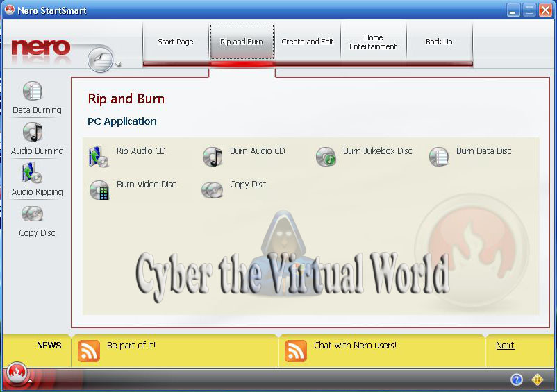The image size is (557, 392).
Task: Click the Burn Data Disc icon
Action: coord(439,157)
